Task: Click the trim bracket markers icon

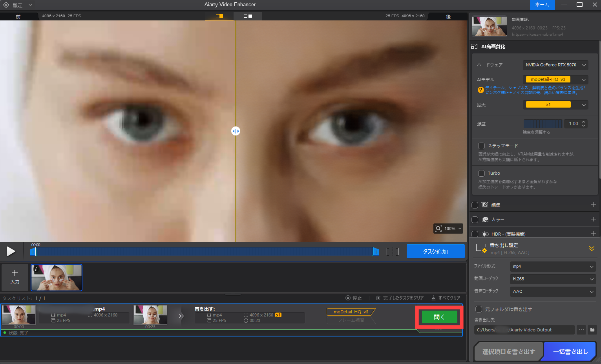Action: point(392,251)
